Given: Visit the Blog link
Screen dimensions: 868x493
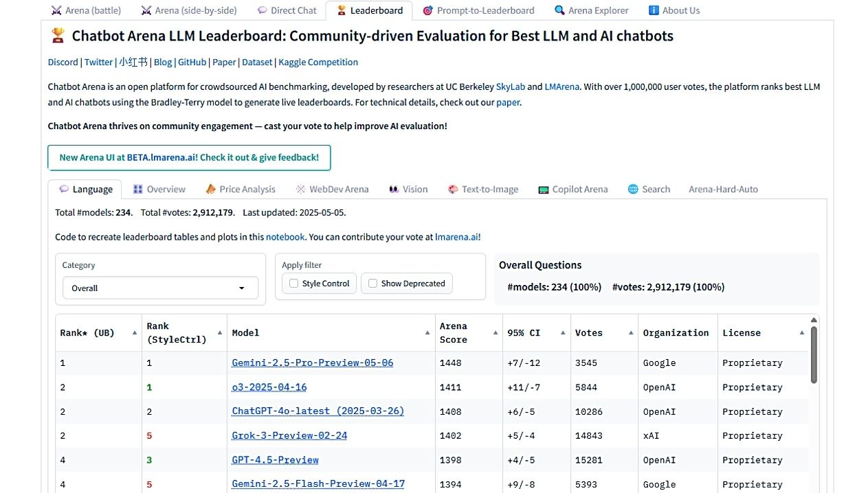Looking at the screenshot, I should pos(163,62).
